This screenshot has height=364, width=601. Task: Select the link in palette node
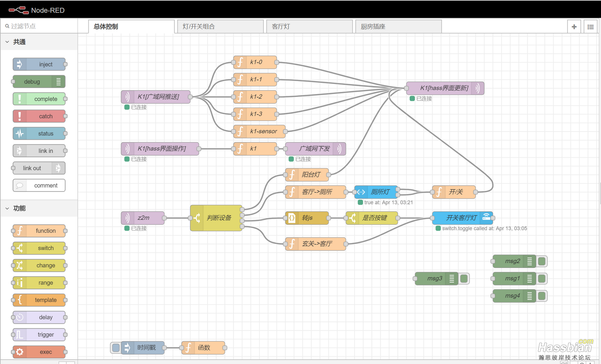[x=39, y=151]
